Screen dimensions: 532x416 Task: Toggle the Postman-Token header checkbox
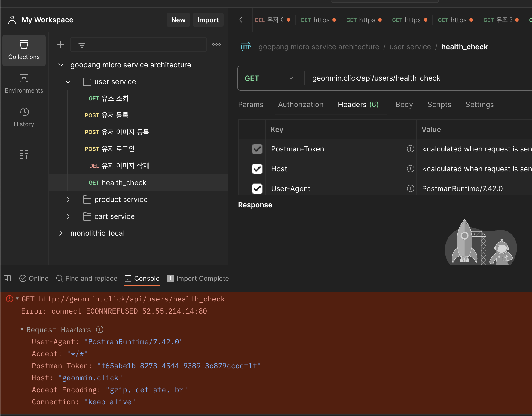[257, 149]
